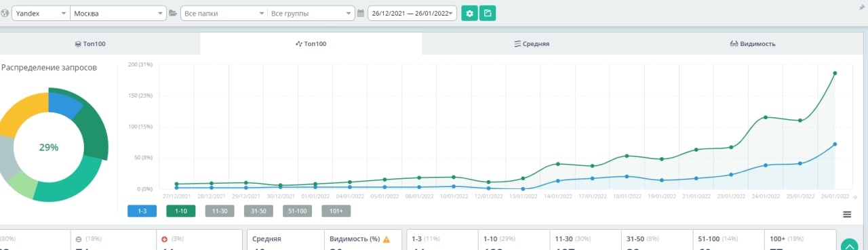Open the chart hamburger menu
Screen dimensions: 868x250
847,215
